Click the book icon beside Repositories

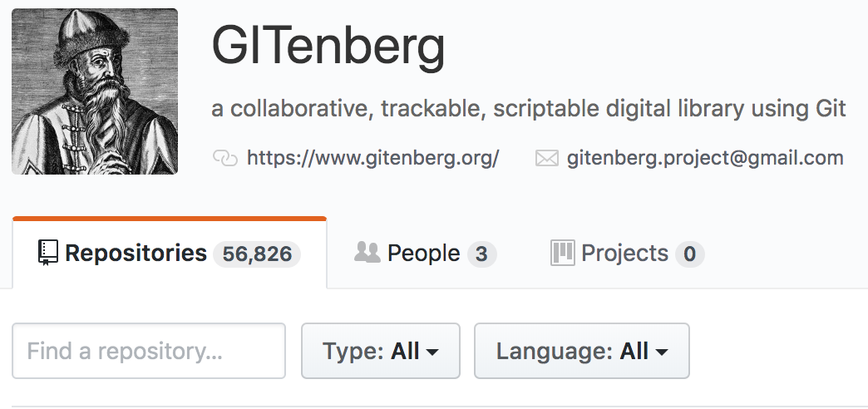point(48,254)
